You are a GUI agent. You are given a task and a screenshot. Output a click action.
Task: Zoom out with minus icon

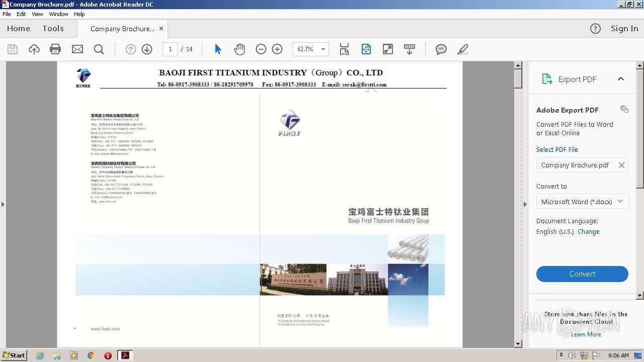(x=261, y=49)
